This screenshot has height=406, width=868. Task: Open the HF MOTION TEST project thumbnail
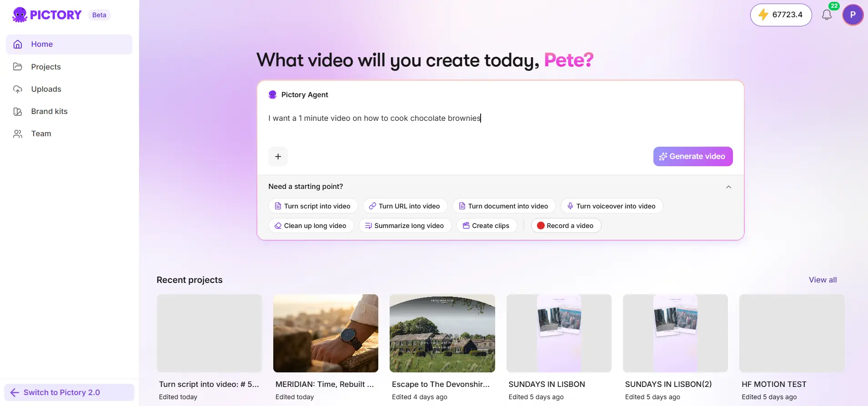[x=792, y=333]
